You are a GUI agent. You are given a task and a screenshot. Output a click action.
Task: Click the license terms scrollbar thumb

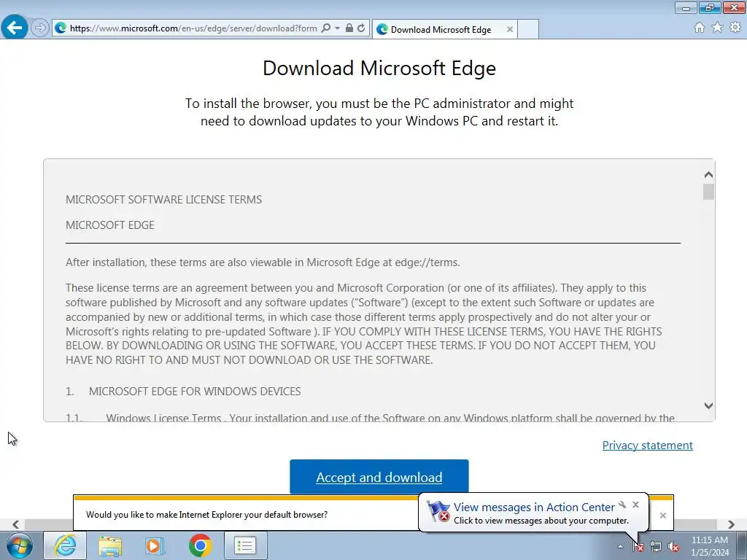click(708, 192)
